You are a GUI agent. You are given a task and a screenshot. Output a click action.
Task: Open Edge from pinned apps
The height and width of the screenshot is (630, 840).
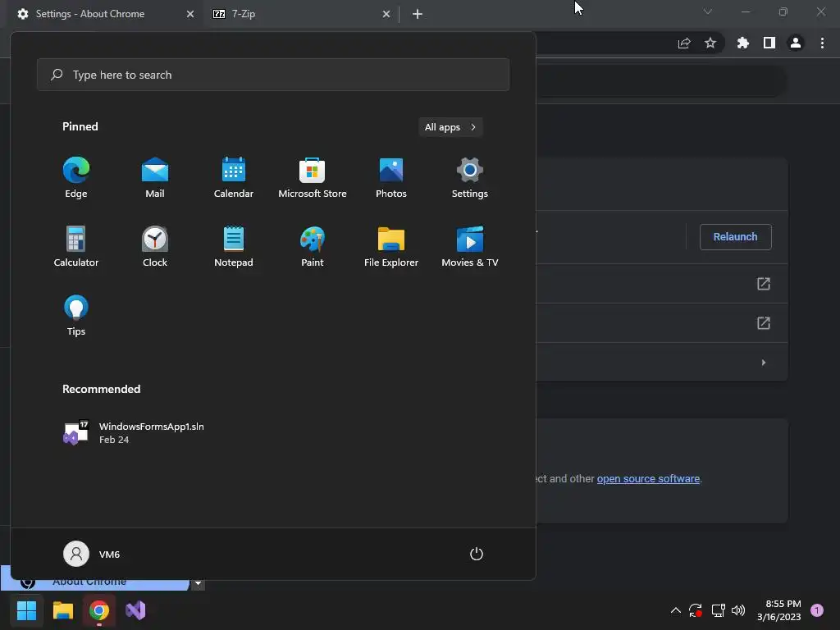pos(76,178)
